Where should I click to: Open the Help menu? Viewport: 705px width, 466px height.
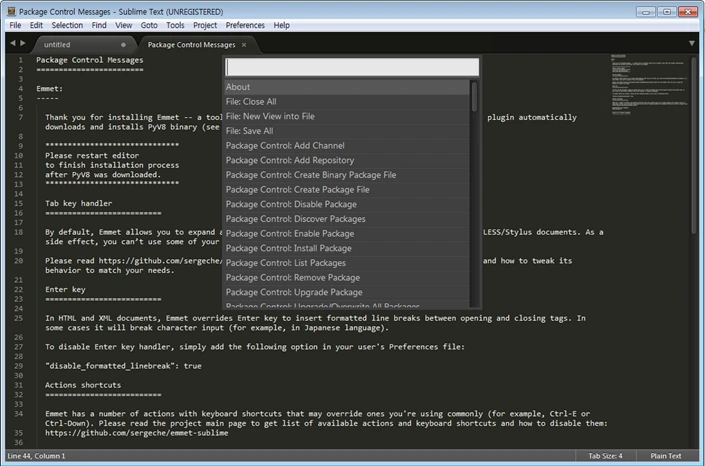281,25
